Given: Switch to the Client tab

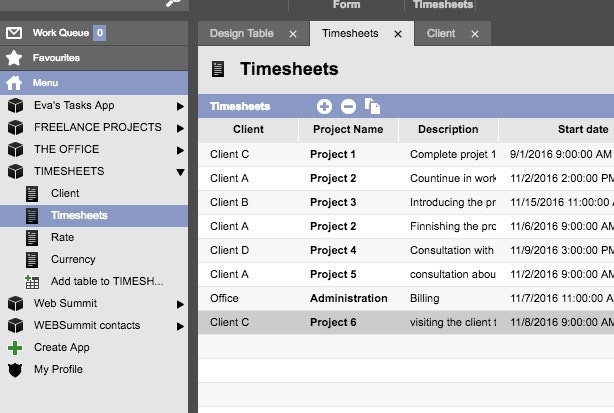Looking at the screenshot, I should (440, 34).
